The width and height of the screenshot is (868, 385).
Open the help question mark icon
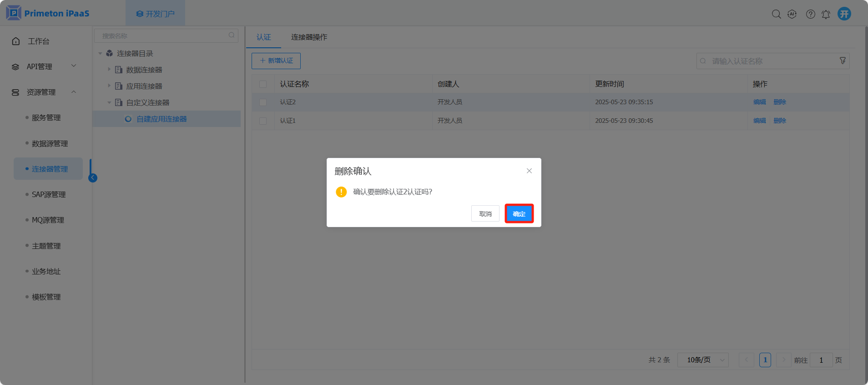pyautogui.click(x=810, y=14)
